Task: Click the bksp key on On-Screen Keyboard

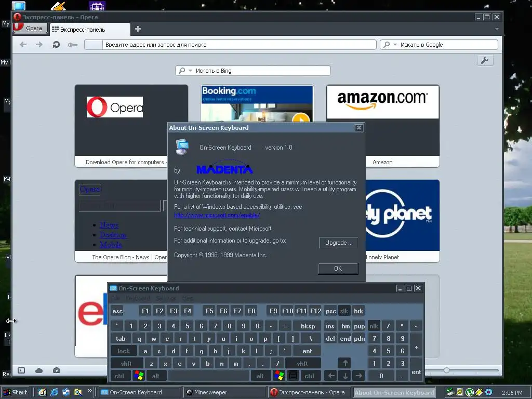Action: tap(308, 326)
